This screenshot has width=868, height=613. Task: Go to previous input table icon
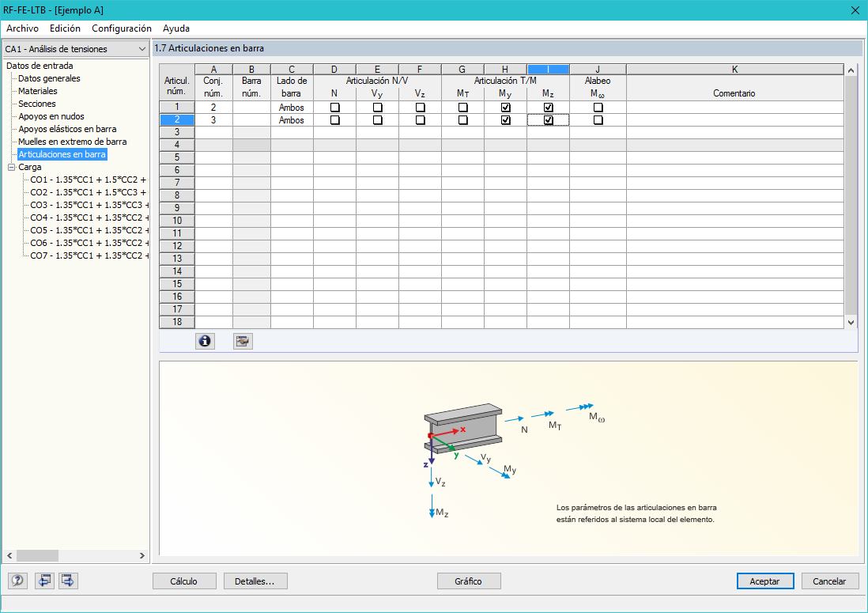[x=44, y=581]
